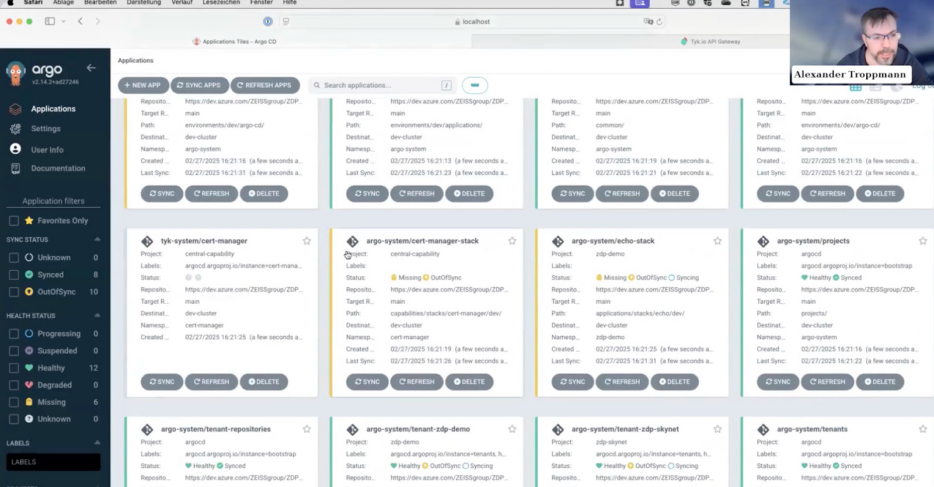Open User Info in the sidebar
This screenshot has width=934, height=487.
[47, 149]
